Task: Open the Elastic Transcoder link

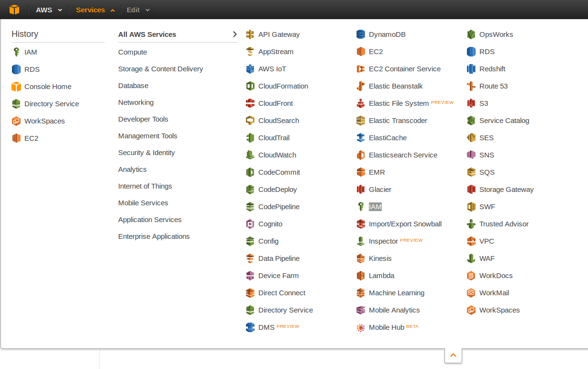Action: [x=398, y=121]
